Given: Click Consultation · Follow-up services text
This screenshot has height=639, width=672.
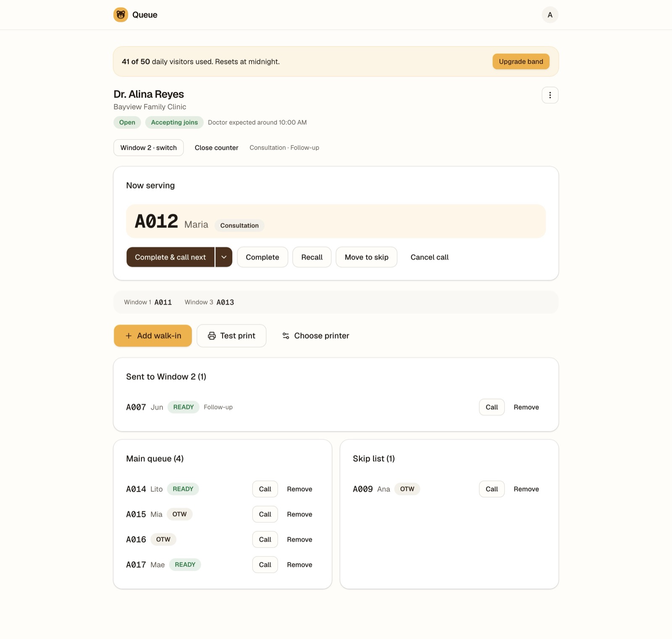Looking at the screenshot, I should click(284, 147).
